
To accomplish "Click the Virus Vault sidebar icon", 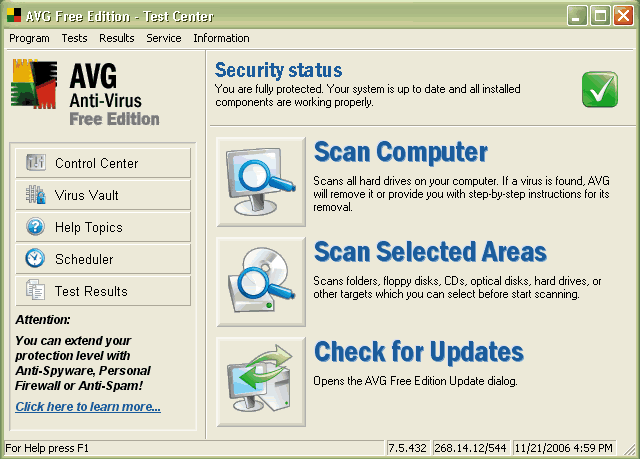I will pos(36,195).
